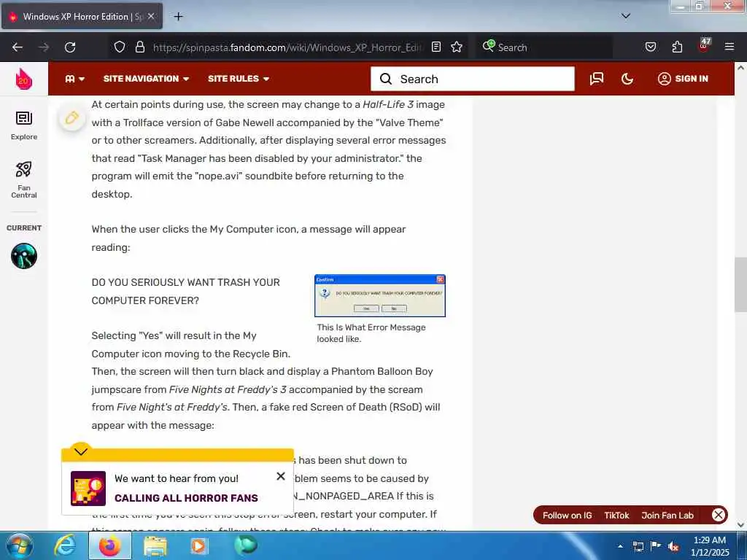Viewport: 747px width, 560px height.
Task: Open the media player taskbar icon
Action: (200, 545)
